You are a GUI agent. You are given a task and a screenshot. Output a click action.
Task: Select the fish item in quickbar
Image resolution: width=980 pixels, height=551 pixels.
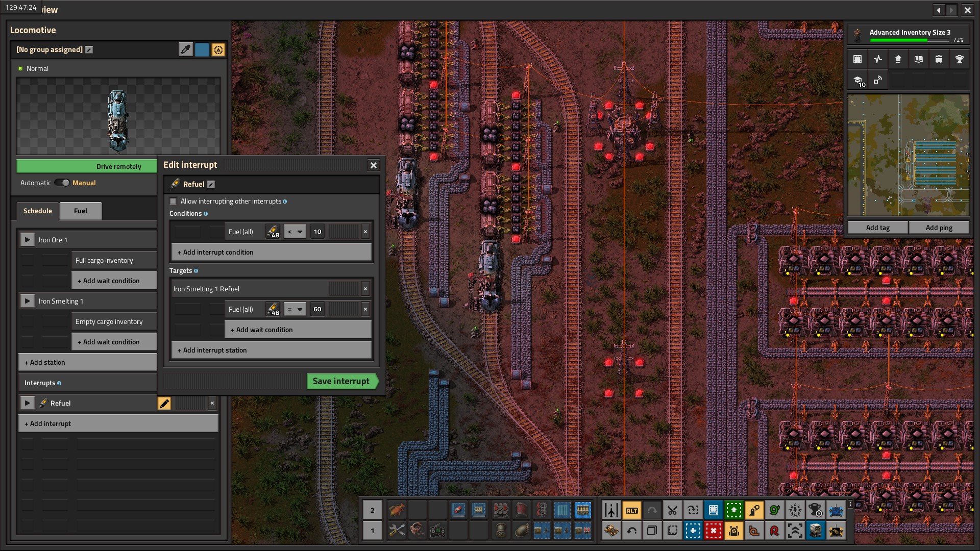(x=397, y=510)
